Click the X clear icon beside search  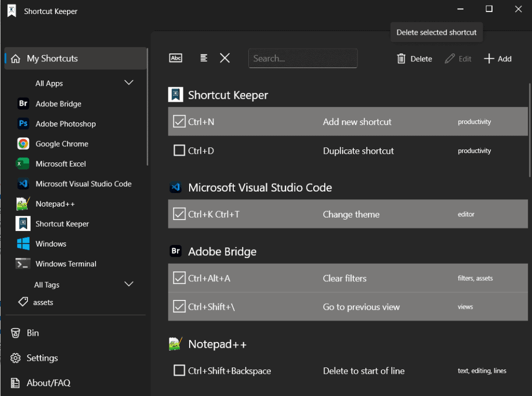click(x=224, y=58)
